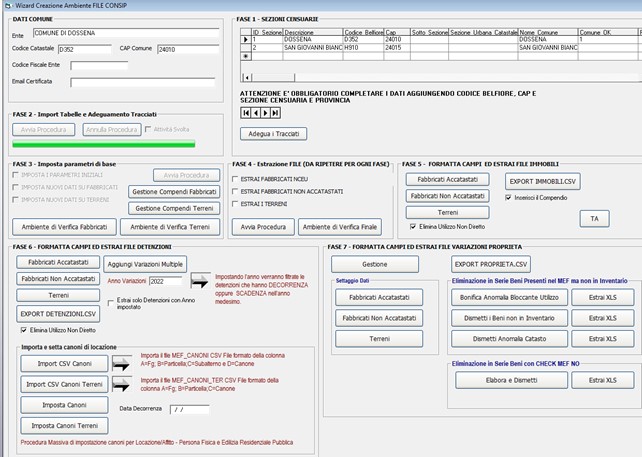Click Import CSV Canoni button

[x=64, y=364]
